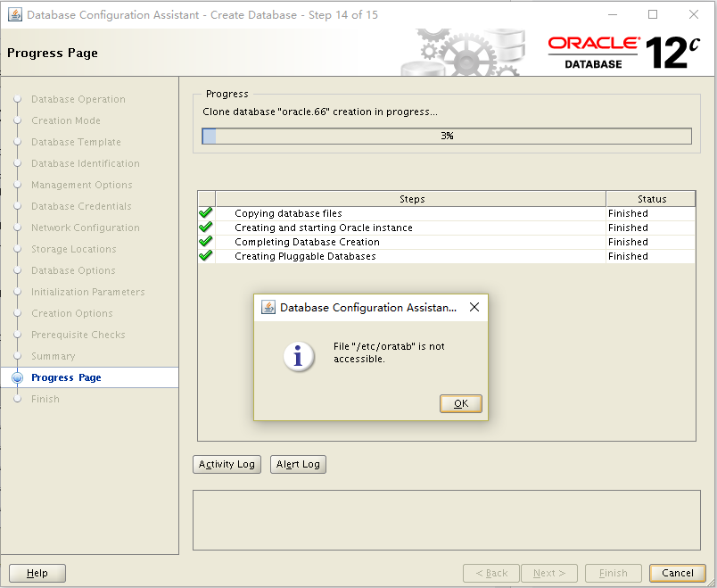Click the Java icon in dialog title bar
The height and width of the screenshot is (588, 717).
coord(268,307)
